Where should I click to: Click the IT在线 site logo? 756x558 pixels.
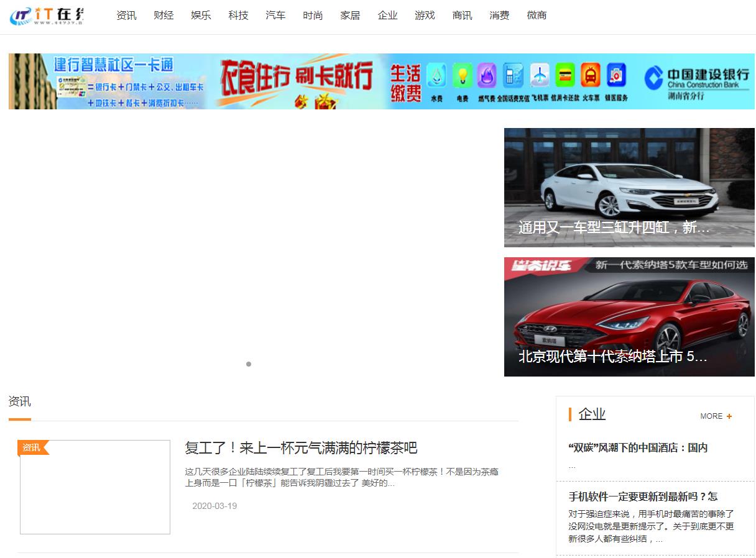tap(47, 16)
